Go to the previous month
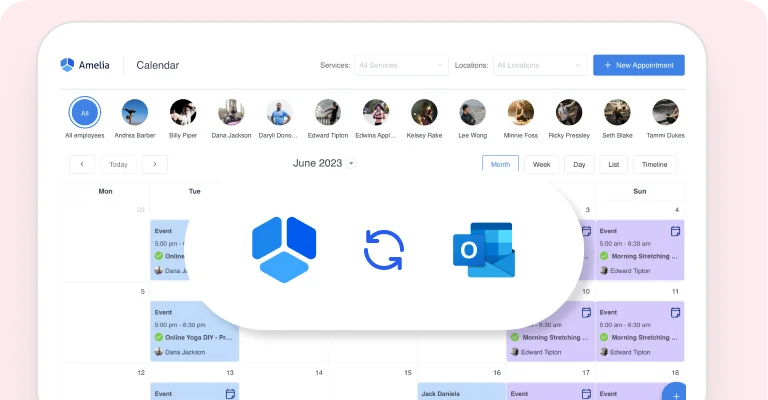Viewport: 768px width, 400px height. (x=82, y=165)
